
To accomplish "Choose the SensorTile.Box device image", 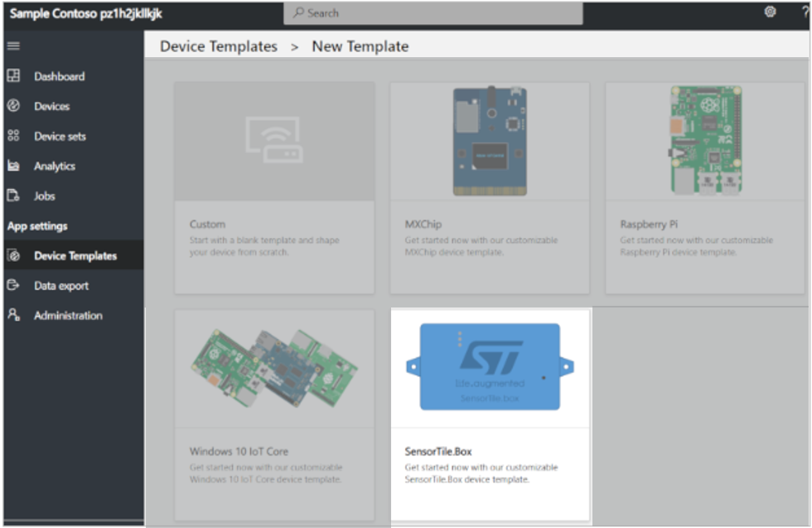I will (x=490, y=368).
